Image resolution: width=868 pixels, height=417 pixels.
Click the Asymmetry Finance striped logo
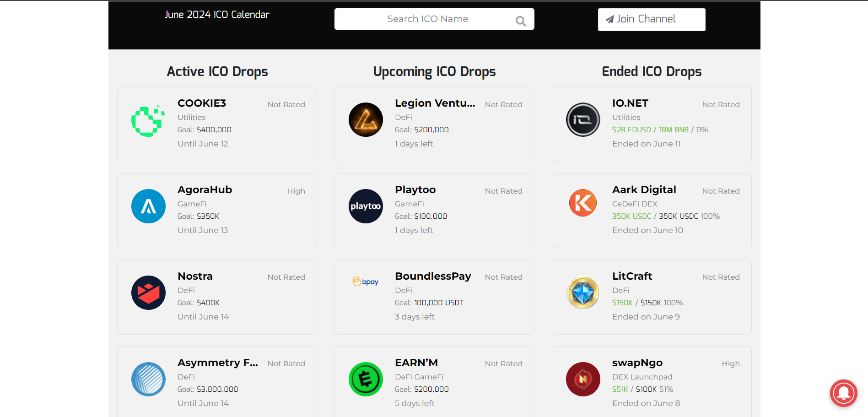[x=148, y=379]
